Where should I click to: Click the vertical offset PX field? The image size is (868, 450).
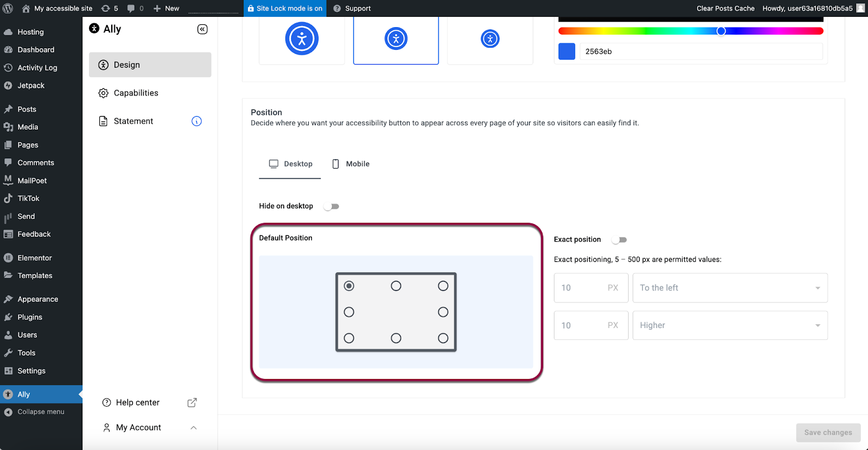coord(591,325)
